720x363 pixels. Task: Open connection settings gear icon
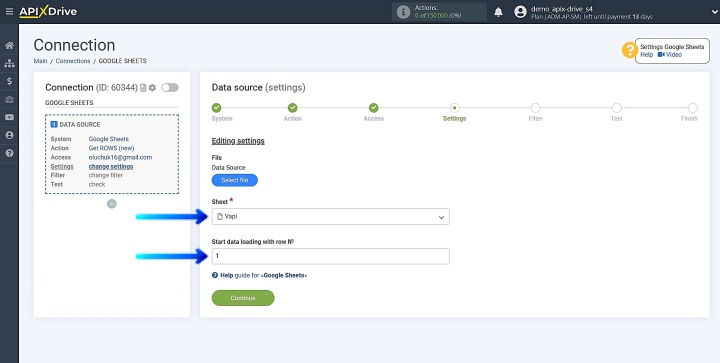152,88
